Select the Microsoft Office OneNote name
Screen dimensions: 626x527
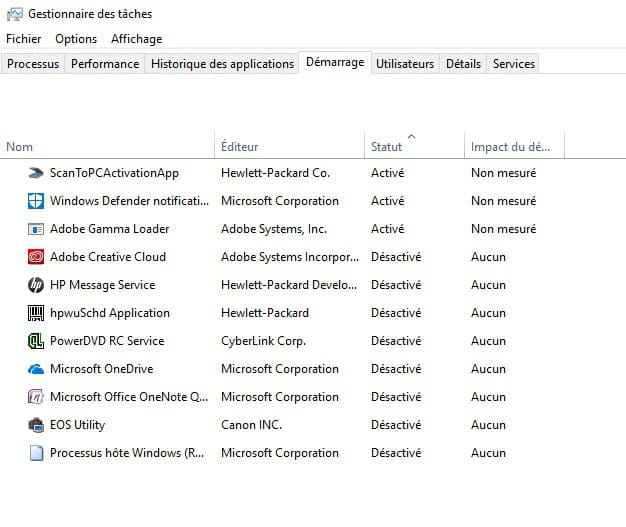pos(129,397)
